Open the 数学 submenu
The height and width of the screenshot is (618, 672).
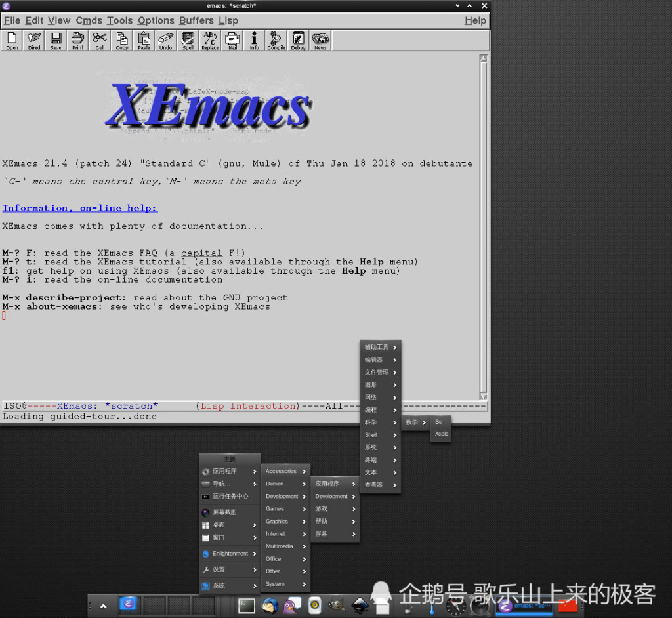click(x=415, y=422)
